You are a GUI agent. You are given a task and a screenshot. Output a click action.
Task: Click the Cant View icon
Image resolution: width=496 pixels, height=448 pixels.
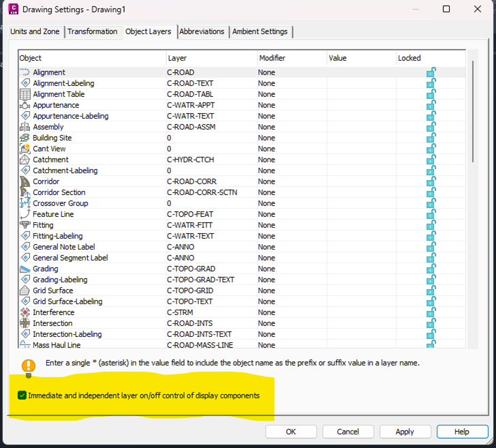[x=25, y=149]
